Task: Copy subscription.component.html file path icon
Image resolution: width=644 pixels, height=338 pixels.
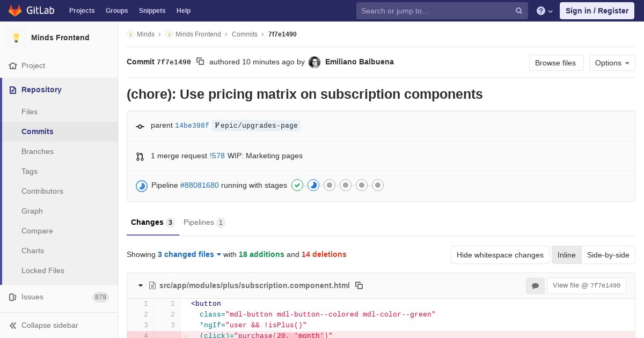Action: 359,285
